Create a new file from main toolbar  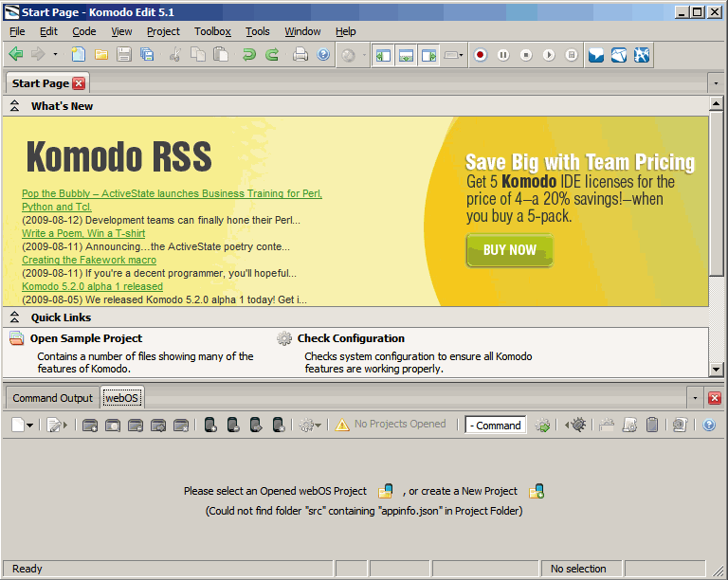[x=78, y=55]
